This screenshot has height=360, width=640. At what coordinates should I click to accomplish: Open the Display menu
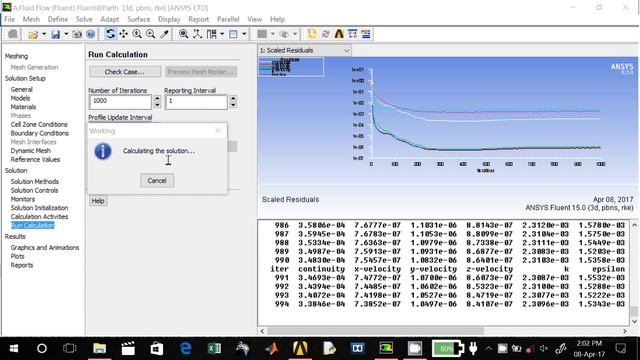pyautogui.click(x=169, y=19)
